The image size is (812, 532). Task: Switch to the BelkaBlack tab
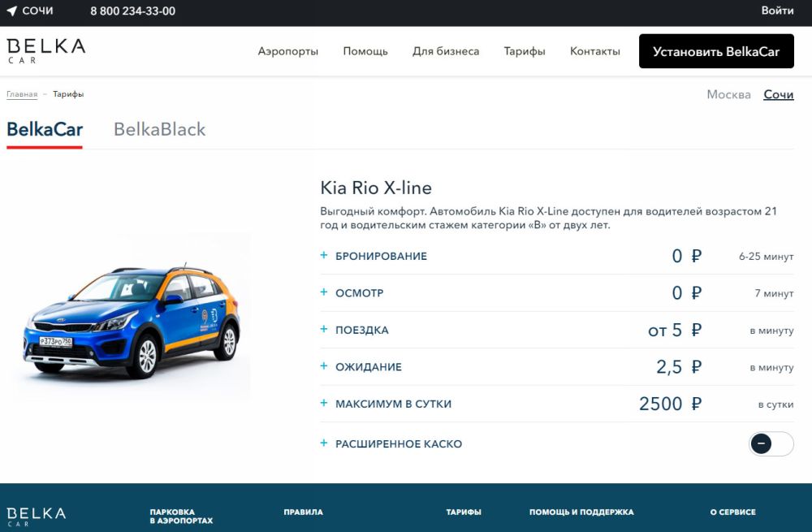point(159,129)
